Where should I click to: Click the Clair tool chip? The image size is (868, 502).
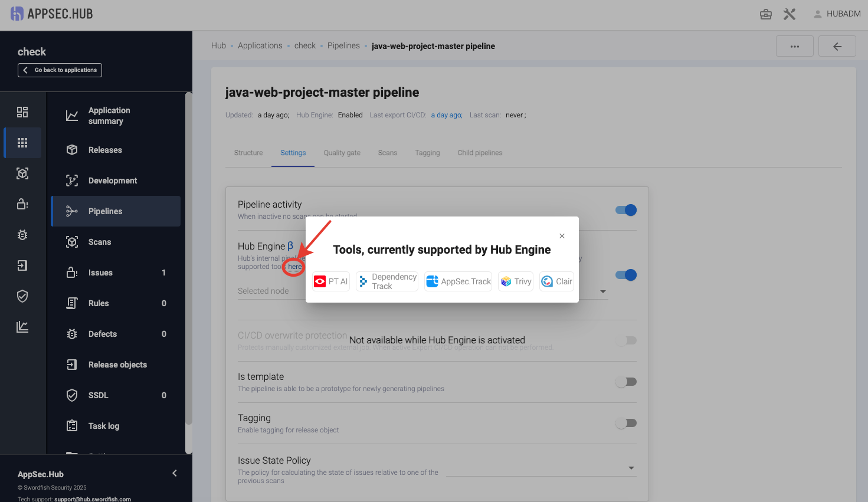(556, 281)
